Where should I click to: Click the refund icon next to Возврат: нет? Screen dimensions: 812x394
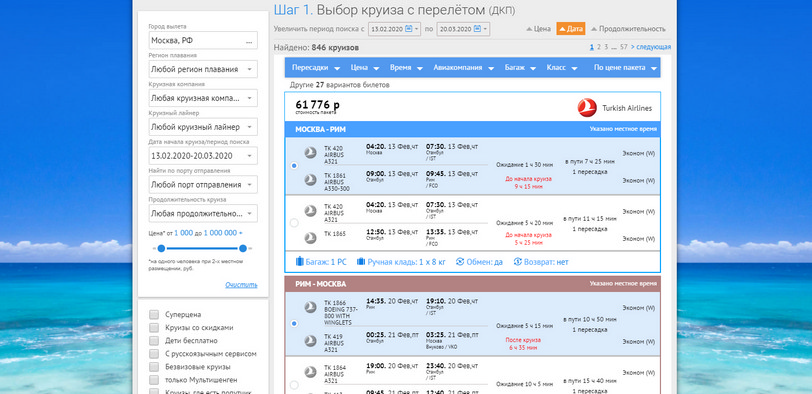517,262
